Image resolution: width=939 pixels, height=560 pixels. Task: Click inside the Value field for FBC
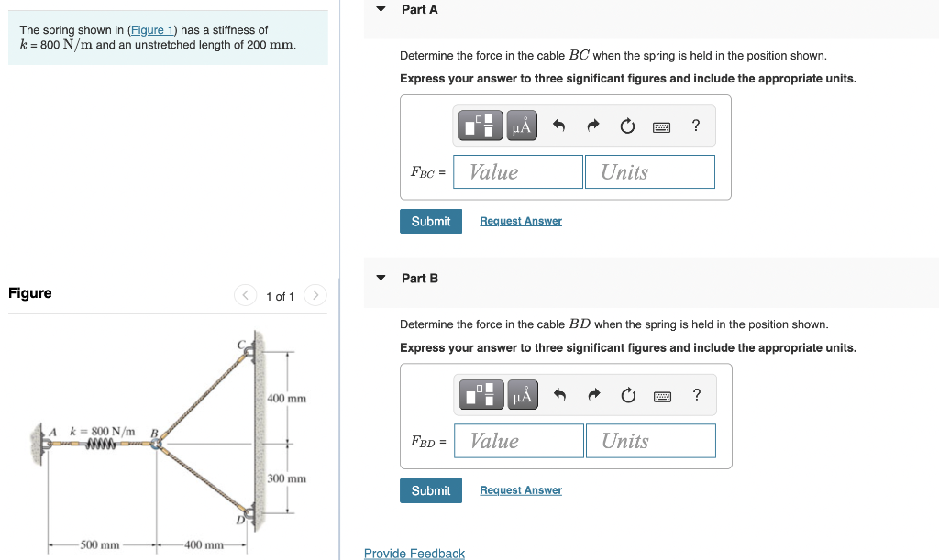(517, 171)
